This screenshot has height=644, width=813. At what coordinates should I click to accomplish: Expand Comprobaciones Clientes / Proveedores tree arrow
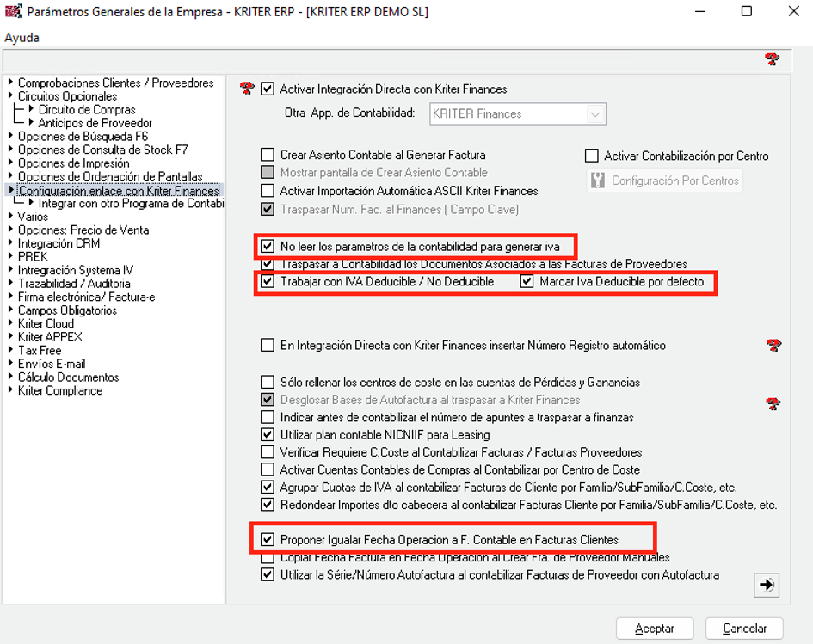point(10,83)
